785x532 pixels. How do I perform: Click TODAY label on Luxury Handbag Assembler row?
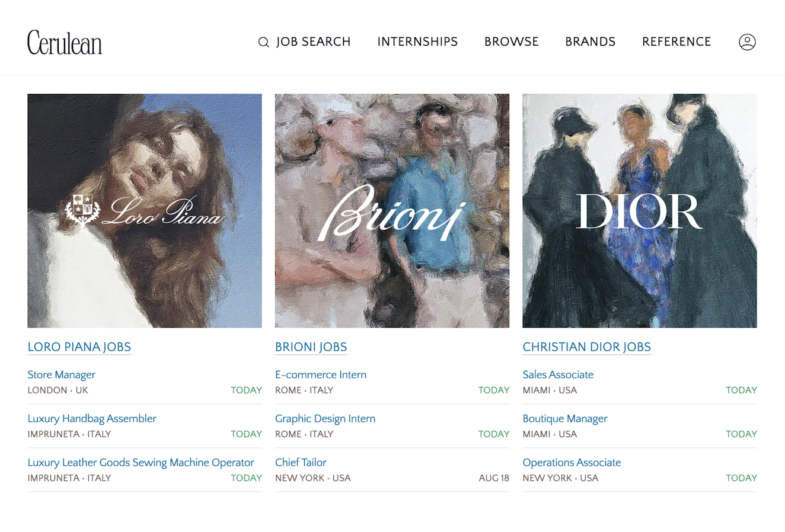click(x=246, y=434)
